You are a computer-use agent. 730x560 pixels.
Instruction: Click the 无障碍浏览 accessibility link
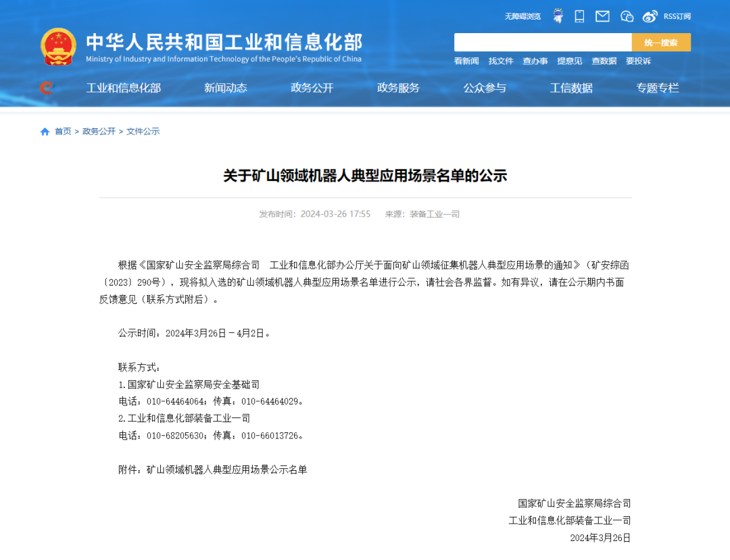tap(522, 16)
